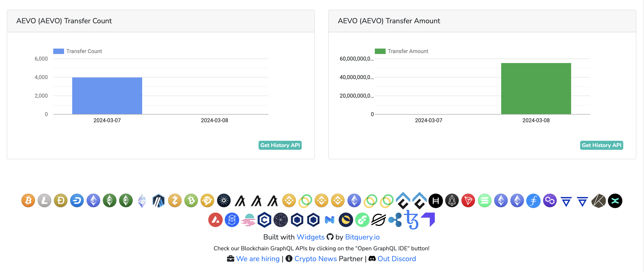Open the purple Polygon icon
The height and width of the screenshot is (272, 644).
coord(550,201)
